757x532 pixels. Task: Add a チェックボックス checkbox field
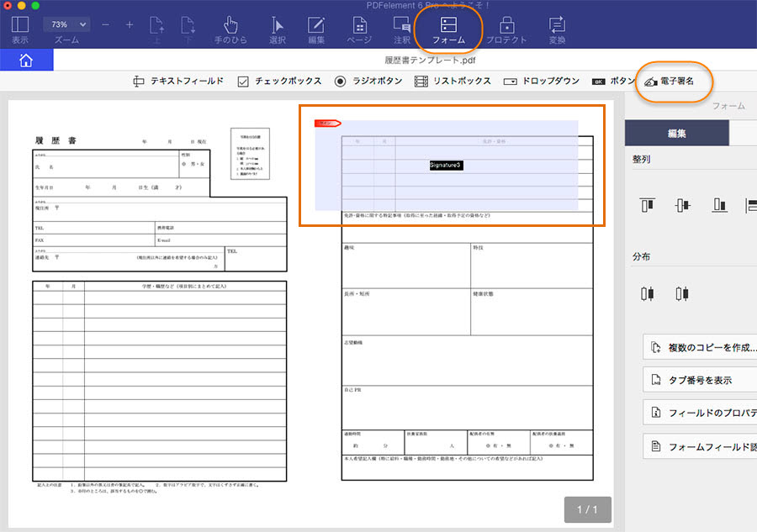click(x=279, y=81)
